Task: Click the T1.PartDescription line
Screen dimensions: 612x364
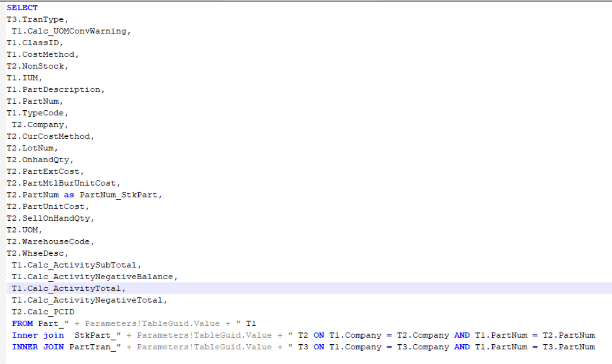Action: [x=56, y=90]
